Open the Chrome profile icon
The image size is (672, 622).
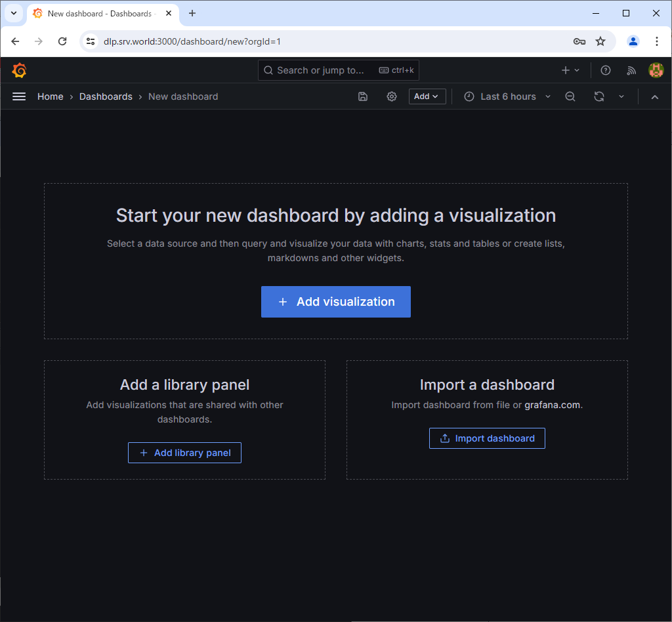click(633, 41)
